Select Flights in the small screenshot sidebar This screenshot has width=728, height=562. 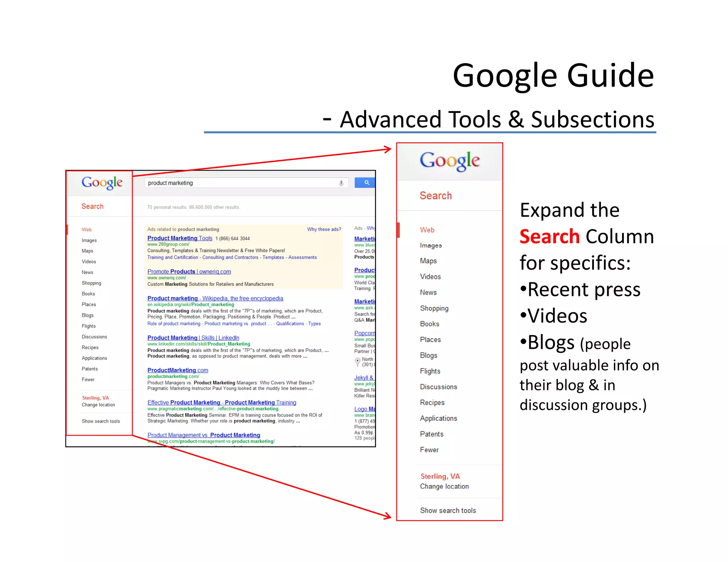[x=89, y=326]
